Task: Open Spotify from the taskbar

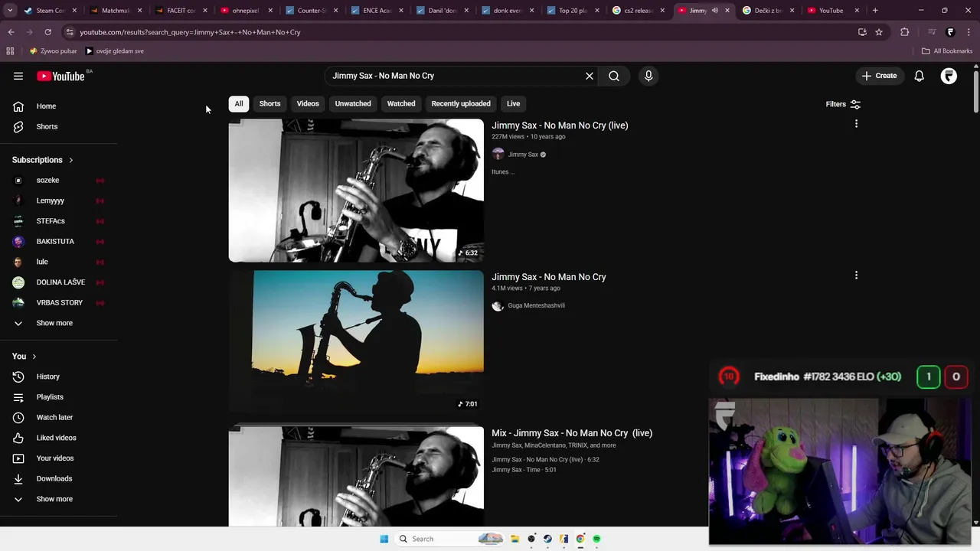Action: coord(596,539)
